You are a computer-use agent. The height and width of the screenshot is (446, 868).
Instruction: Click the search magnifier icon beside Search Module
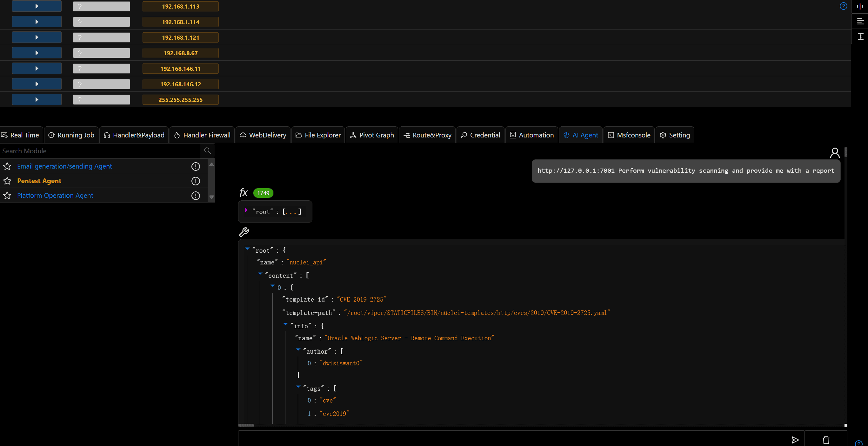click(208, 151)
